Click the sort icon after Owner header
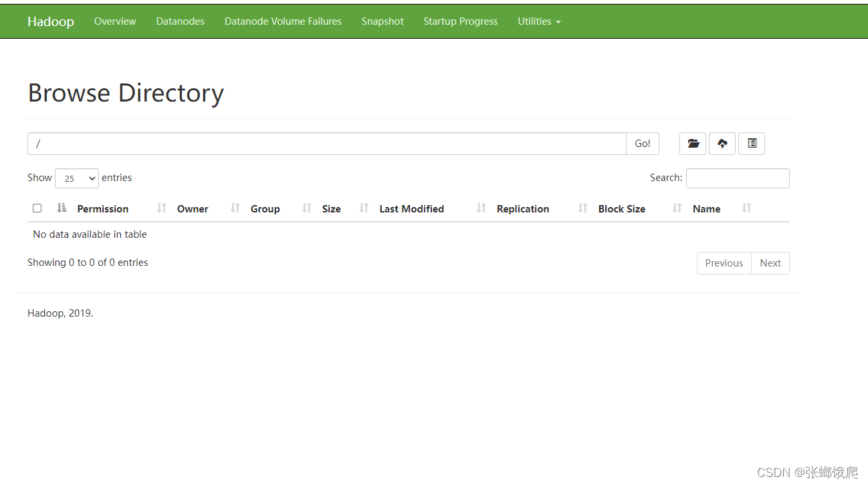The image size is (868, 485). [235, 208]
